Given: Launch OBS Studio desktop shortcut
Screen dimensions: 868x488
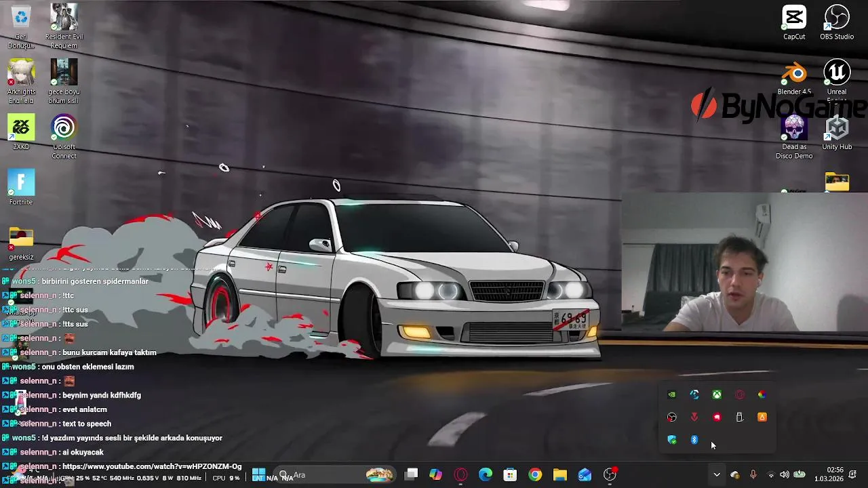Looking at the screenshot, I should click(837, 22).
